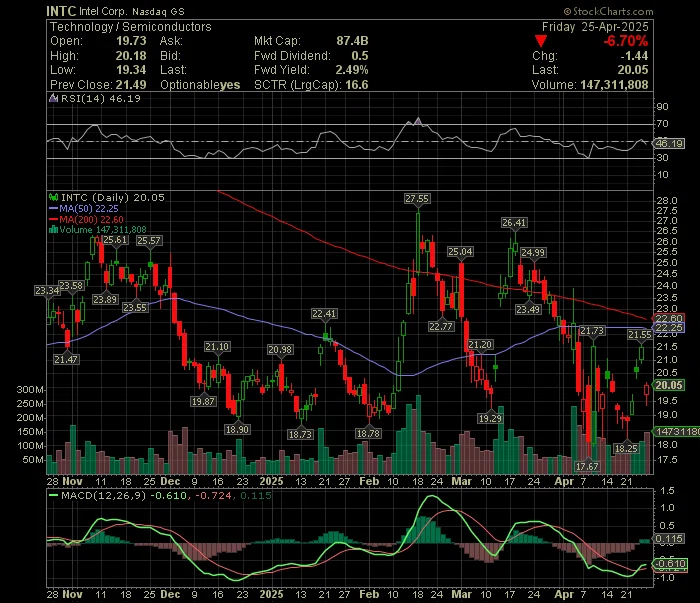Select the MA(200) red line legend swatch
Image resolution: width=700 pixels, height=603 pixels.
54,220
